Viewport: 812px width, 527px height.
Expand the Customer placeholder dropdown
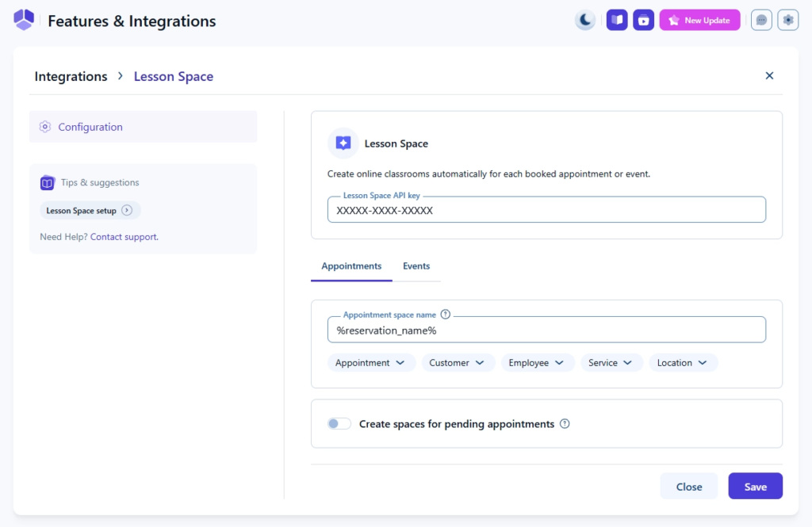point(458,363)
